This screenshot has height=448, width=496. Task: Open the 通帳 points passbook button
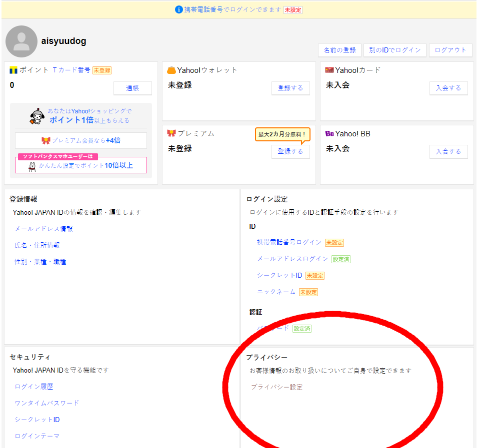(x=132, y=88)
